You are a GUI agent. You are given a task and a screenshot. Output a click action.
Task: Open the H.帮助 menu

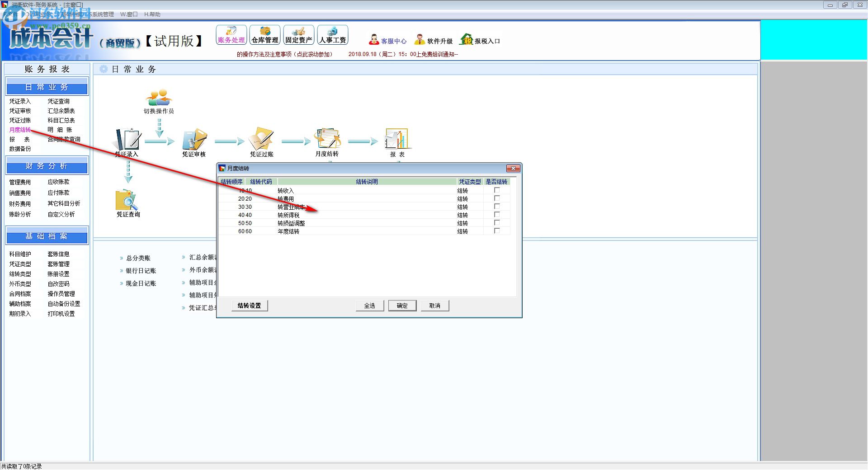152,14
